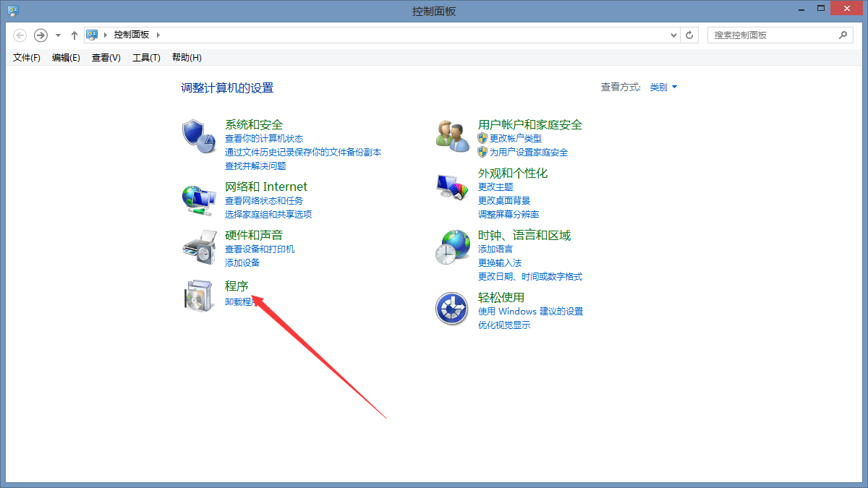The image size is (868, 488).
Task: Click the 调整屏幕分辨率 link
Action: [509, 215]
